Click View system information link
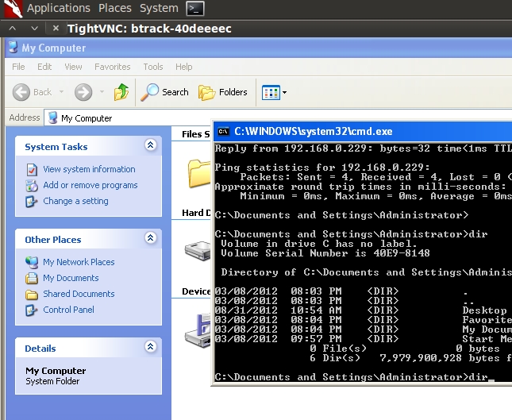The image size is (512, 420). (89, 169)
